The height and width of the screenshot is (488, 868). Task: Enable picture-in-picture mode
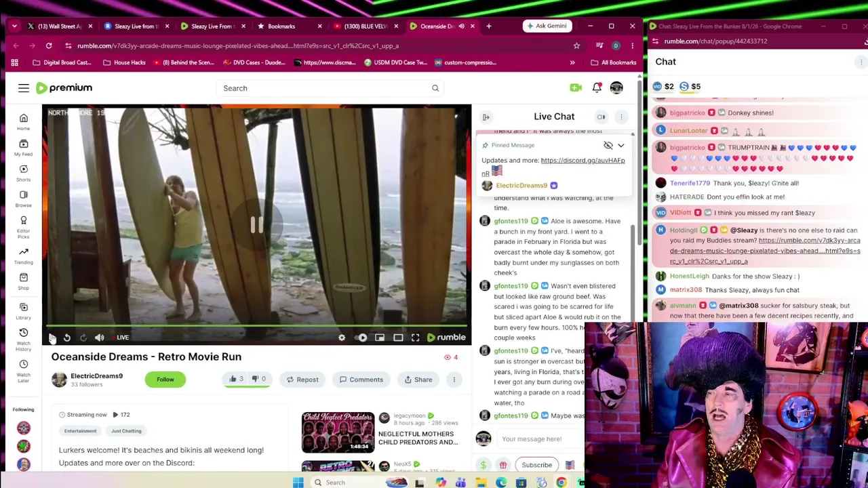380,338
